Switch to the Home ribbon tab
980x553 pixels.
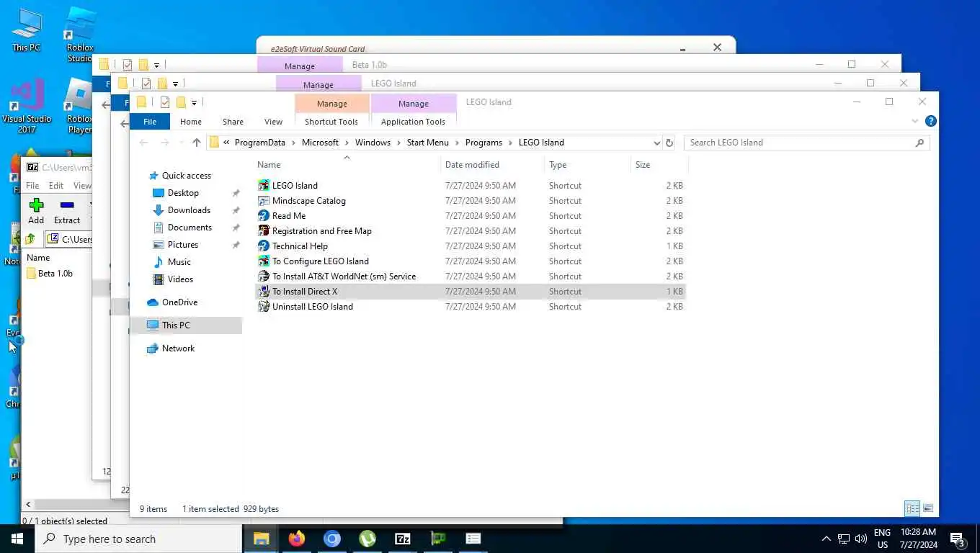click(191, 122)
